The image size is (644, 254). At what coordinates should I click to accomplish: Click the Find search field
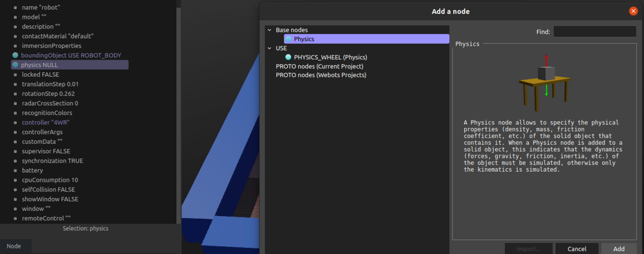coord(594,32)
